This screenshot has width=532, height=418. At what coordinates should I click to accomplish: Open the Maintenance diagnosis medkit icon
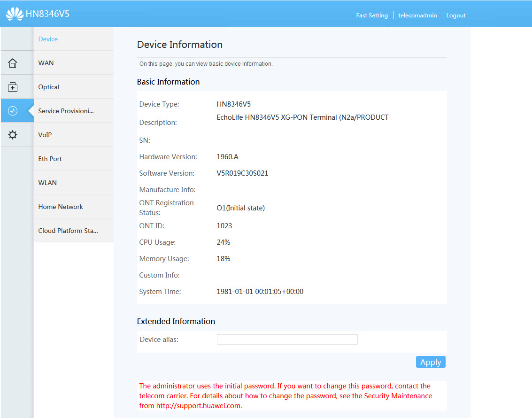tap(13, 87)
